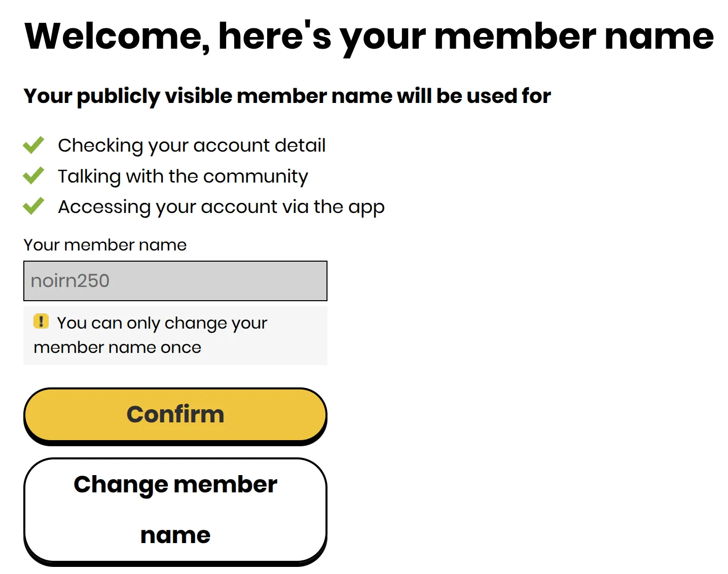Click the Your member name label
This screenshot has width=728, height=574.
(x=104, y=245)
